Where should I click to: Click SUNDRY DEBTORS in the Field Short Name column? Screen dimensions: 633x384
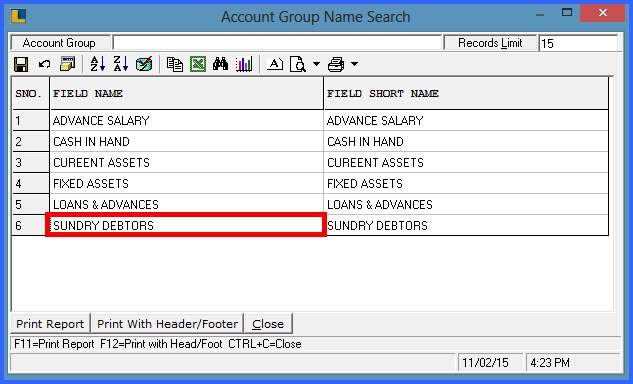(466, 225)
